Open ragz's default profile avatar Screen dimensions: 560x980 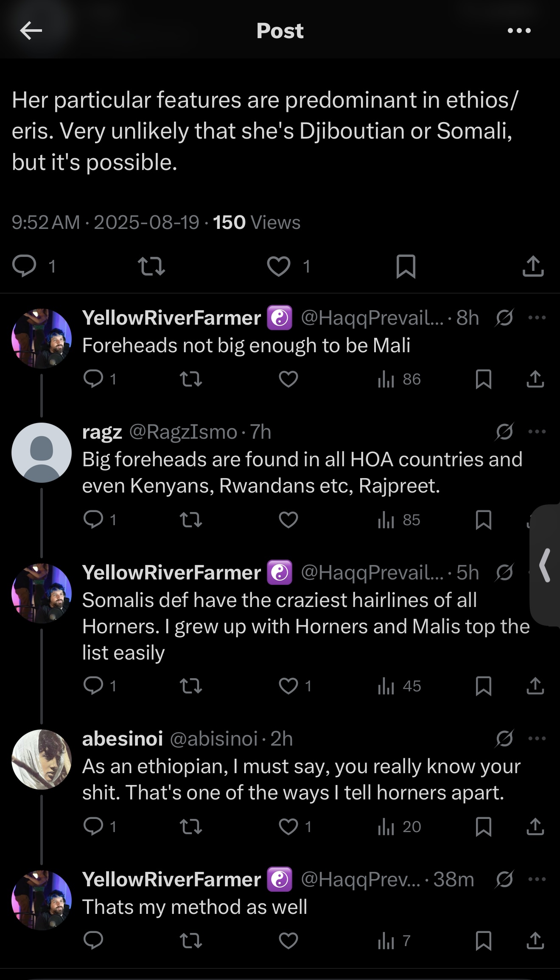42,453
